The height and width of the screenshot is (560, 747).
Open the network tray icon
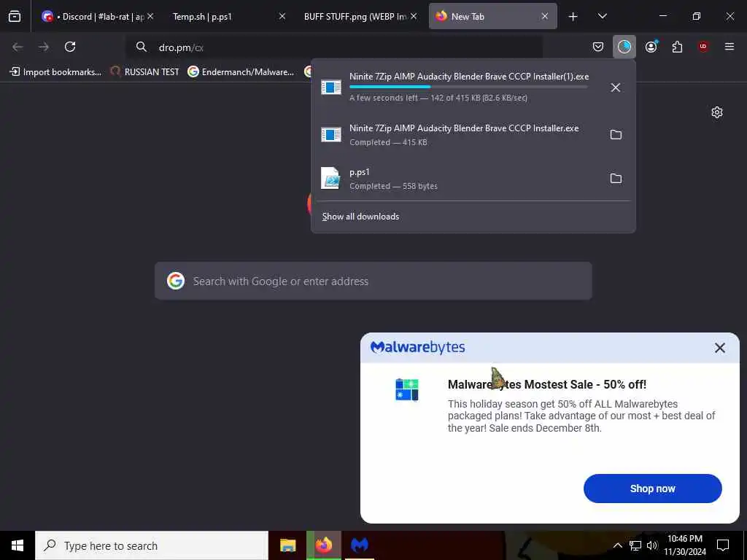635,545
